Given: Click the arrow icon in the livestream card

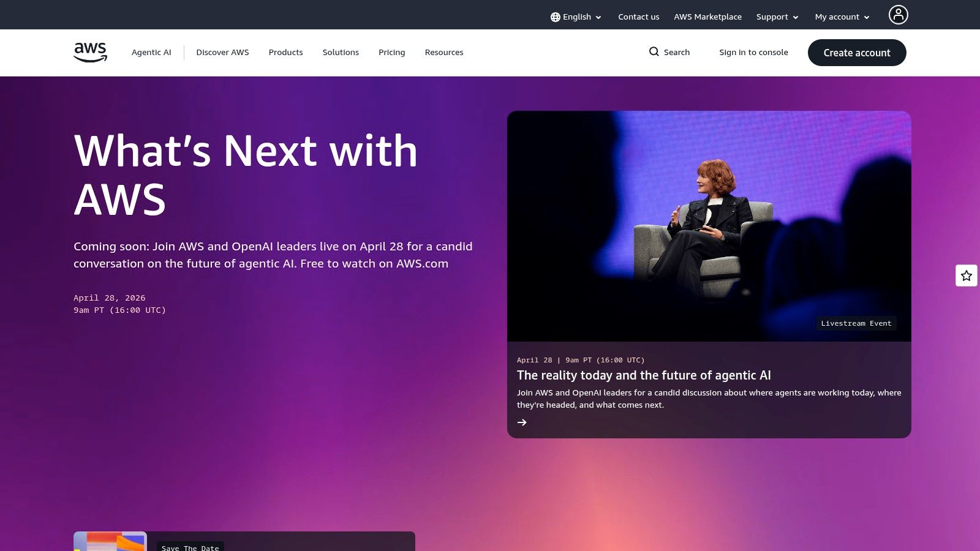Looking at the screenshot, I should pos(522,422).
